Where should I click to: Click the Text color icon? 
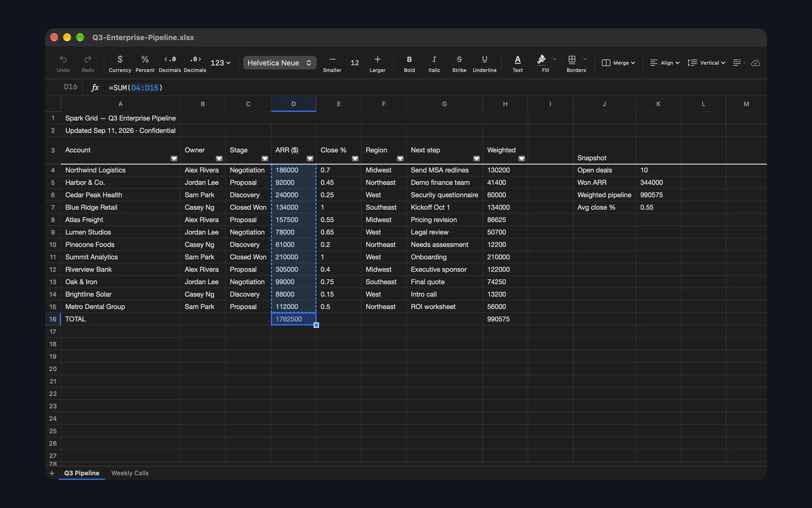coord(517,60)
